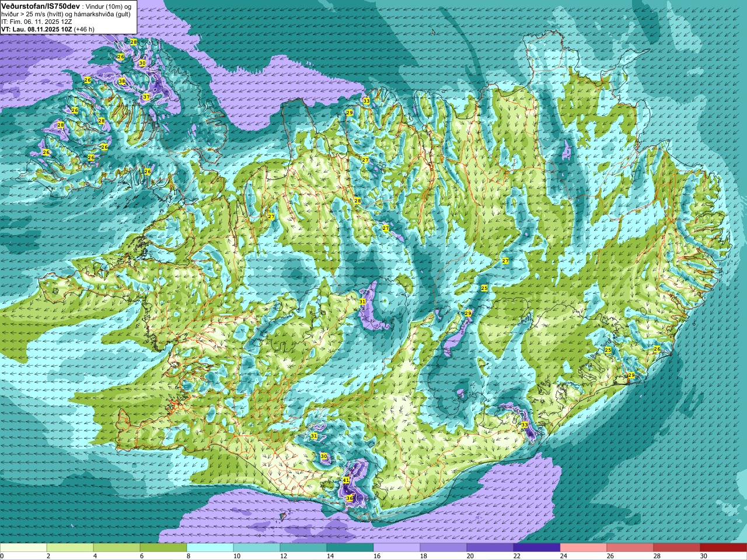Click the 8–10 m/s pale cyan legend swatch

pos(210,548)
